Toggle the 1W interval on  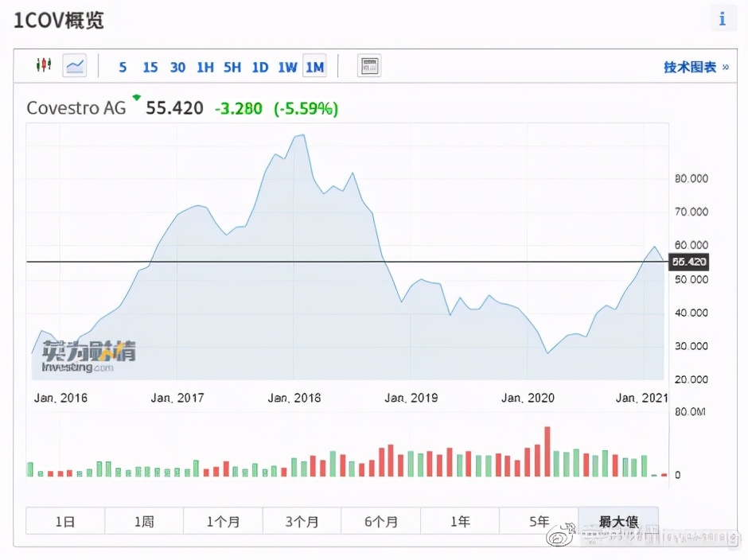click(286, 68)
